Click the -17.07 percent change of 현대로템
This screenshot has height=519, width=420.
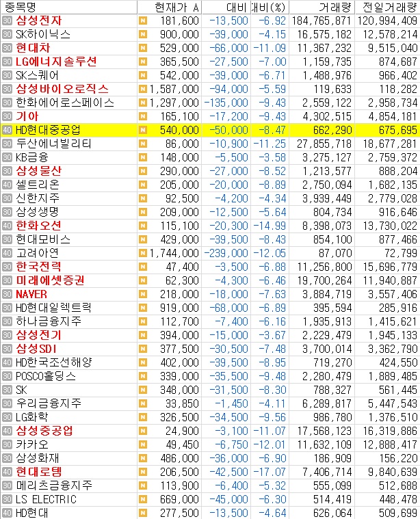[270, 472]
